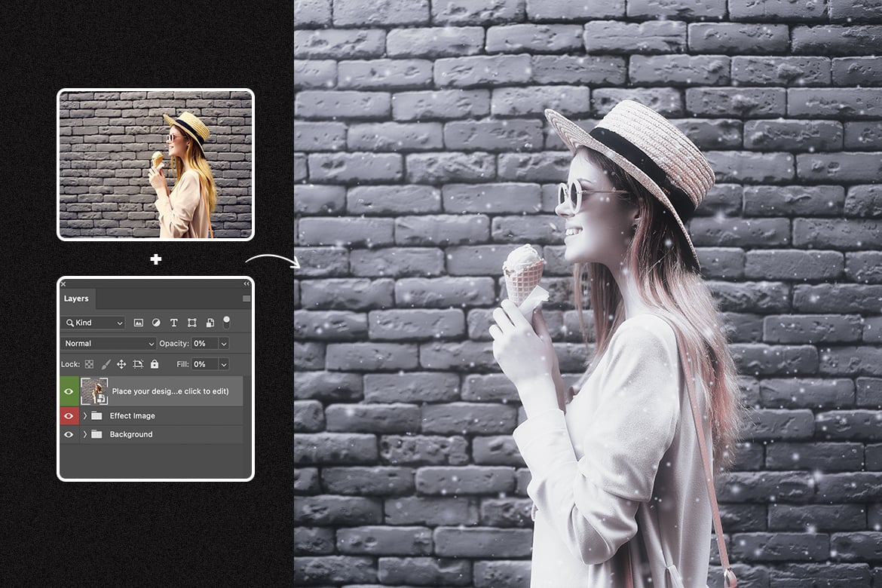This screenshot has width=882, height=588.
Task: Close the Layers panel
Action: tap(63, 283)
